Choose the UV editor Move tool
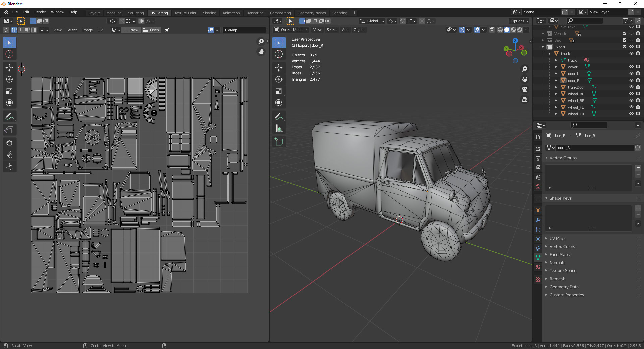The image size is (644, 349). (x=9, y=68)
